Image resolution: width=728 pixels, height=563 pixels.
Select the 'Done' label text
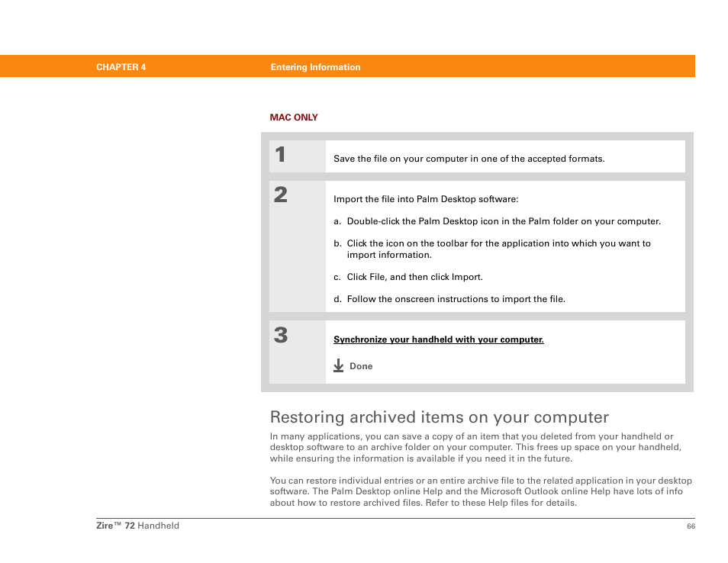[x=361, y=366]
